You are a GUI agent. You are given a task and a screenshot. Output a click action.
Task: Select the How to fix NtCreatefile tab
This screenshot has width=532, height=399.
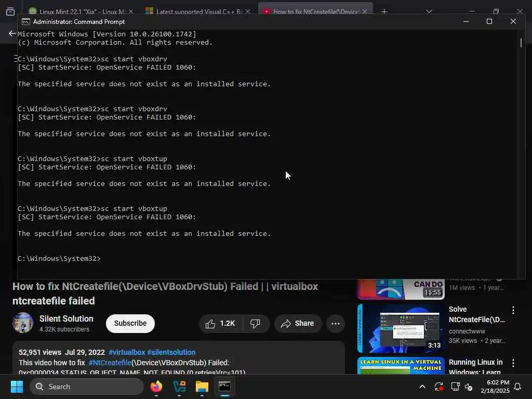315,11
